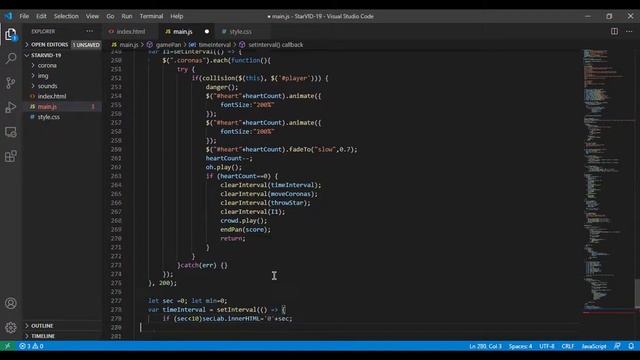Click timeInterval breadcrumb item
This screenshot has height=360, width=640.
(214, 44)
